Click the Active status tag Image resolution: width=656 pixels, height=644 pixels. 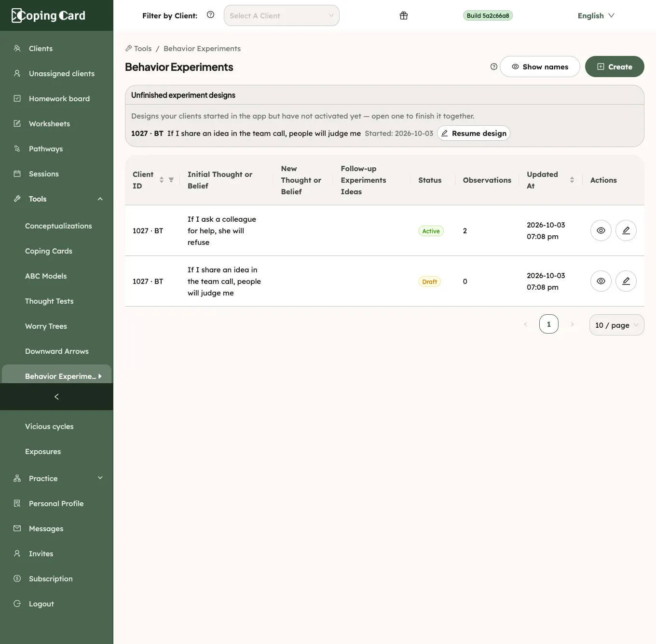pos(431,231)
